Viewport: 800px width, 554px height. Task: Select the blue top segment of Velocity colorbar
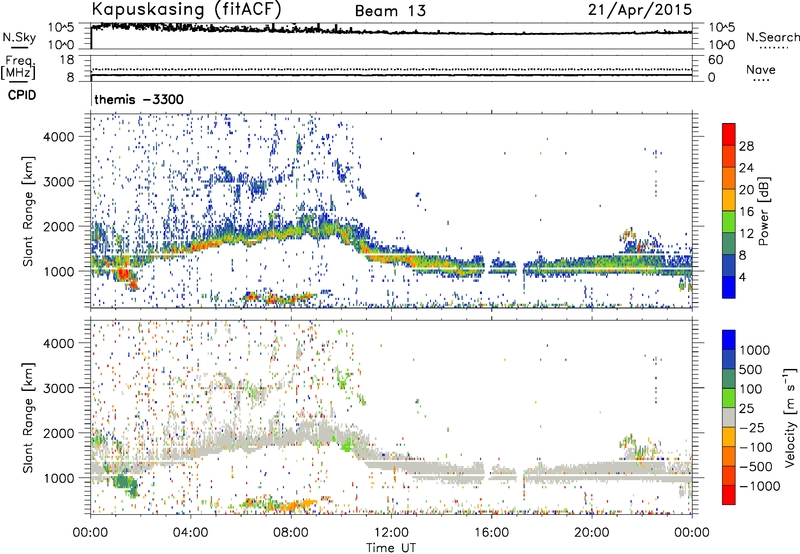click(729, 340)
